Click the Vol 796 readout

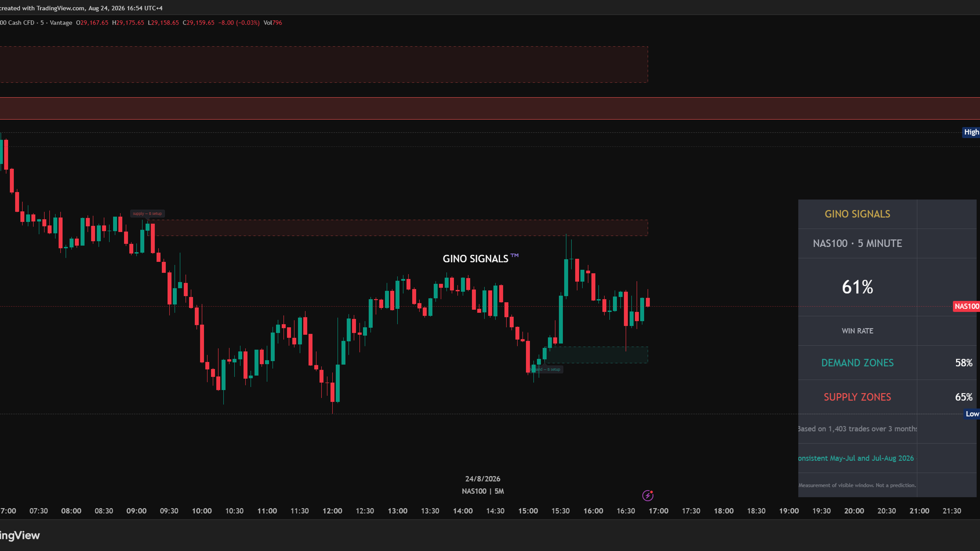pos(273,23)
